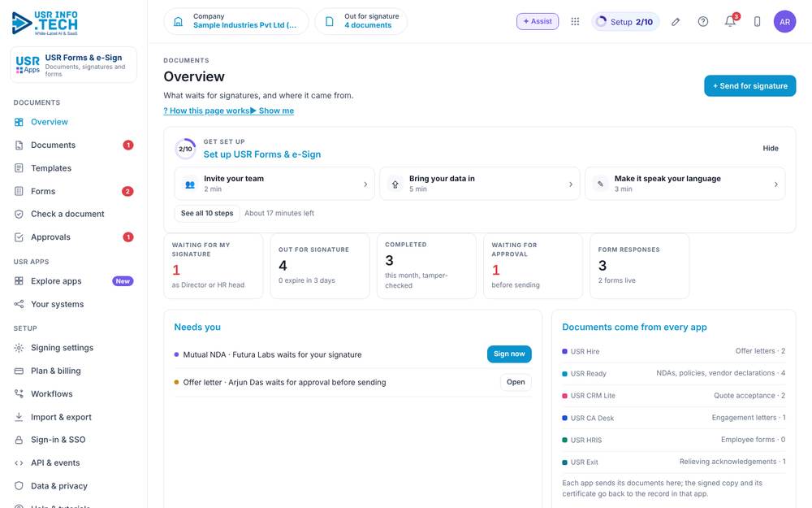This screenshot has height=508, width=812.
Task: Click the Import & export download icon
Action: pos(19,417)
